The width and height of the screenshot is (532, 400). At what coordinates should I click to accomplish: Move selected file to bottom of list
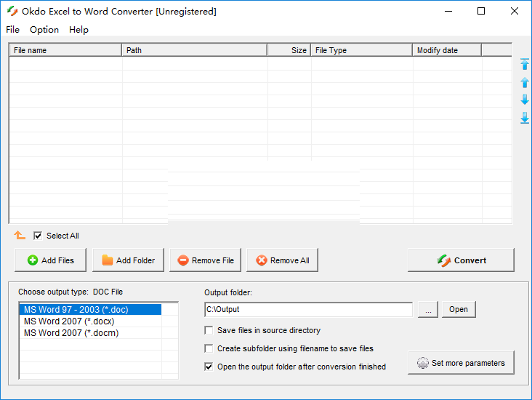pos(525,118)
